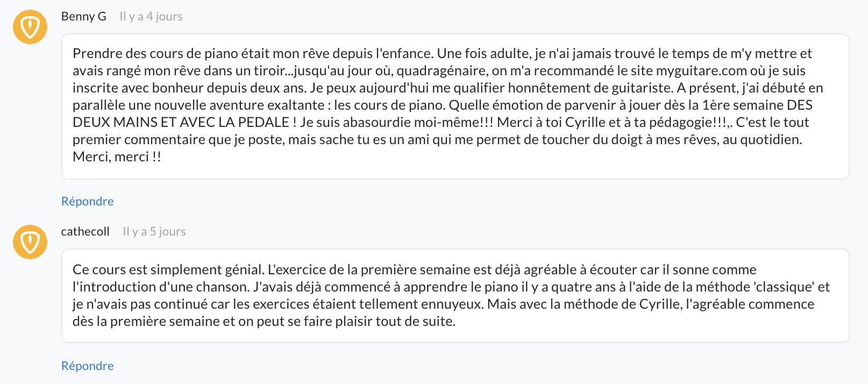Open cathecoll's user profile name

pyautogui.click(x=86, y=232)
